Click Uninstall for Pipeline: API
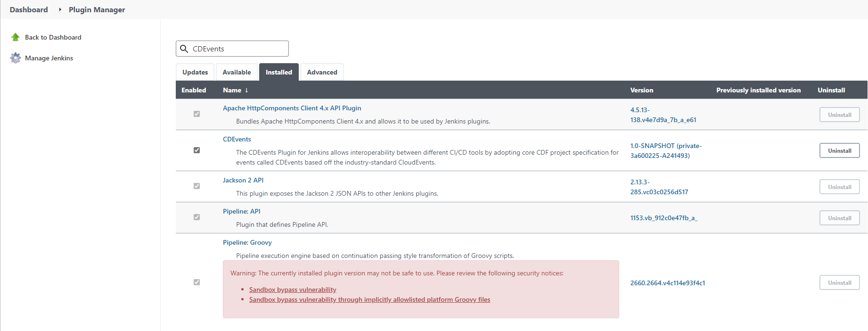 (x=840, y=218)
